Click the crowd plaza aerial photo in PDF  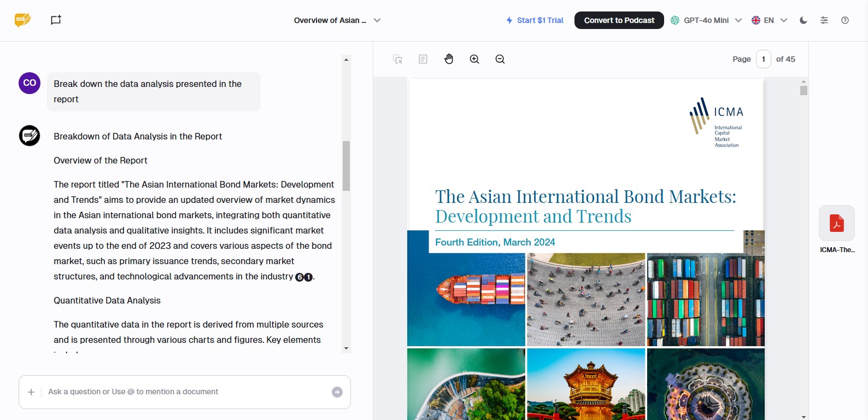pos(586,300)
